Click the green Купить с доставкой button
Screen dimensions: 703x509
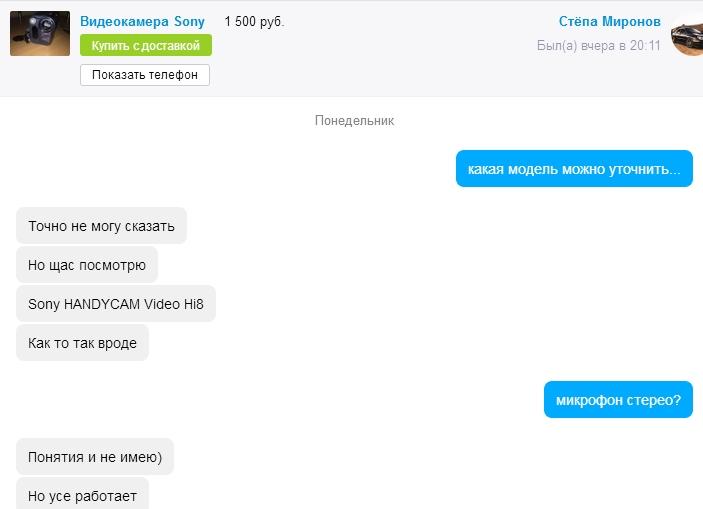(x=146, y=45)
